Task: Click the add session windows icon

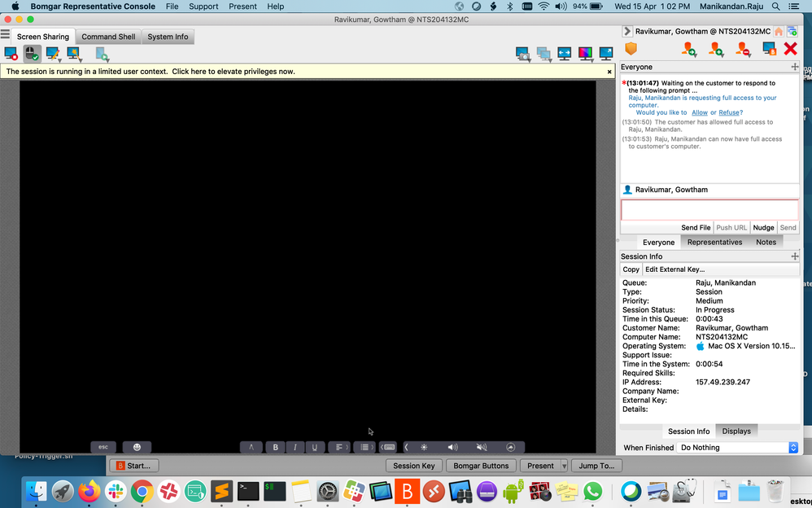Action: [792, 32]
